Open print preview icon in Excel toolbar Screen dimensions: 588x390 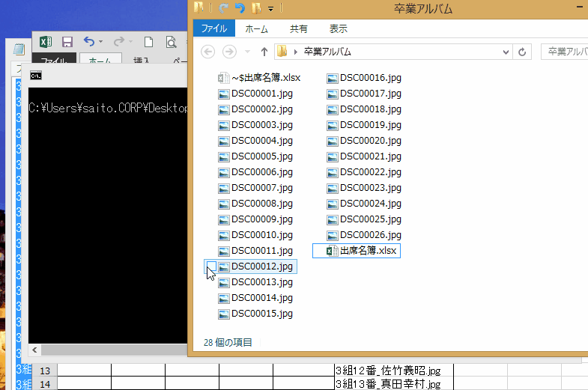click(171, 42)
